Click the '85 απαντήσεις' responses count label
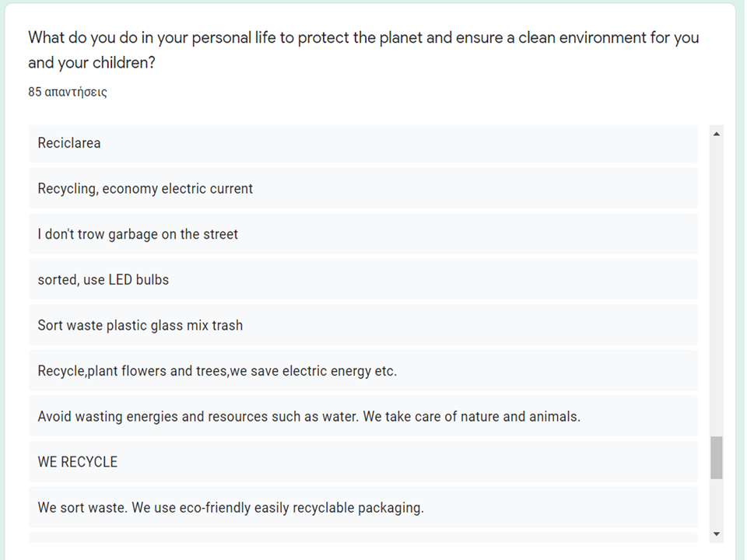 68,92
